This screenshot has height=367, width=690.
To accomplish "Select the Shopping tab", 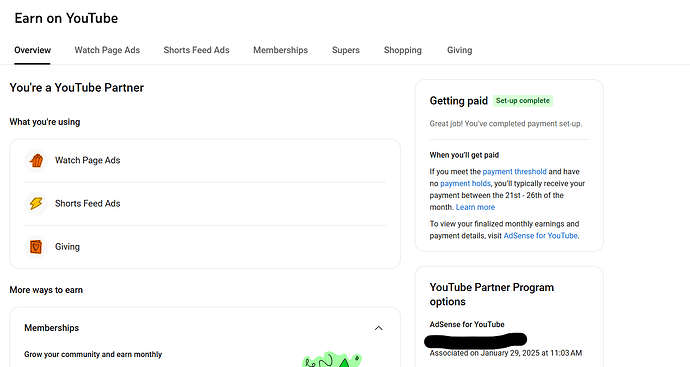I will (403, 50).
